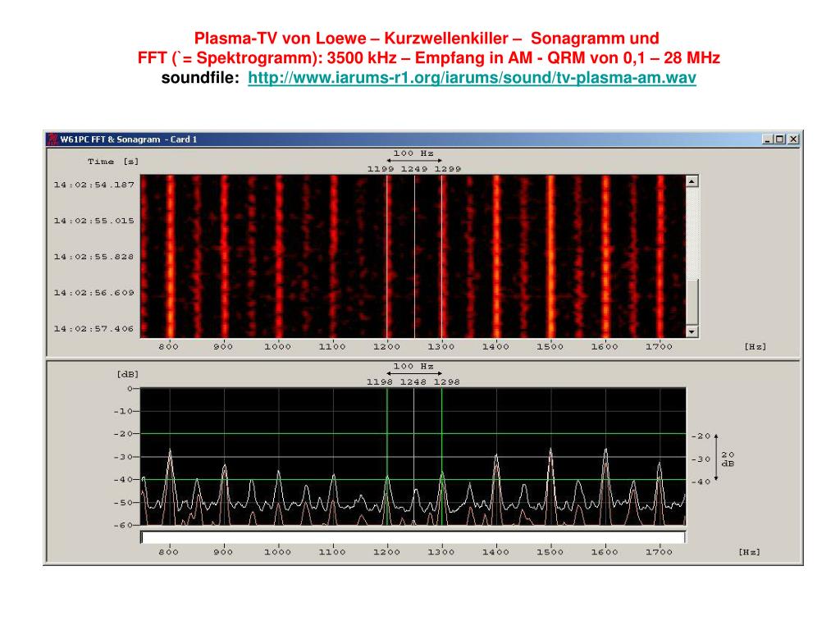The width and height of the screenshot is (840, 630).
Task: Click the [Hz] unit label beside FFT axis
Action: [749, 552]
